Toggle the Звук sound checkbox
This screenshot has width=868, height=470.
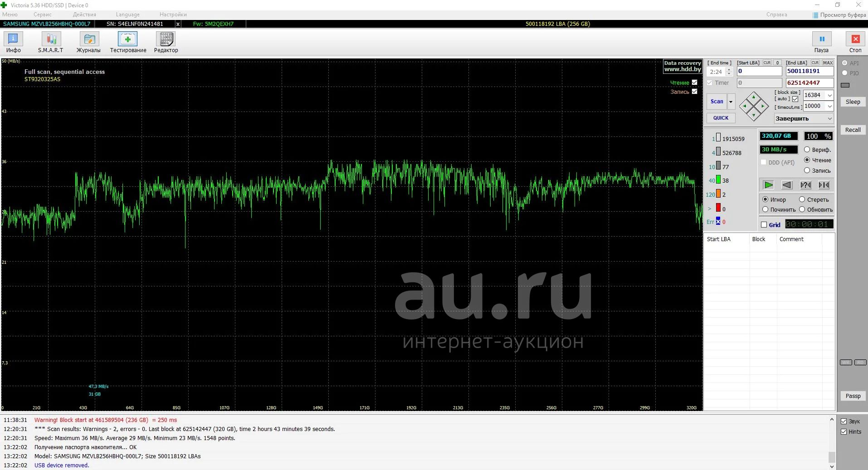[844, 421]
